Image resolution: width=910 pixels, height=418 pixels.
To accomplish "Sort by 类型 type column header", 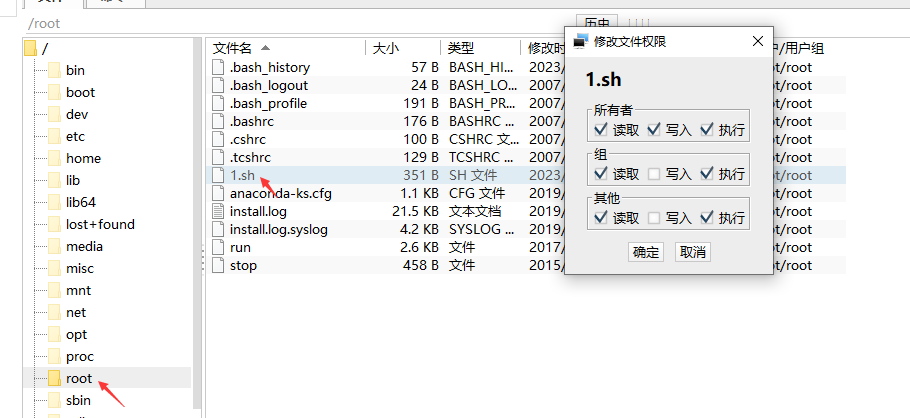I will [x=460, y=48].
